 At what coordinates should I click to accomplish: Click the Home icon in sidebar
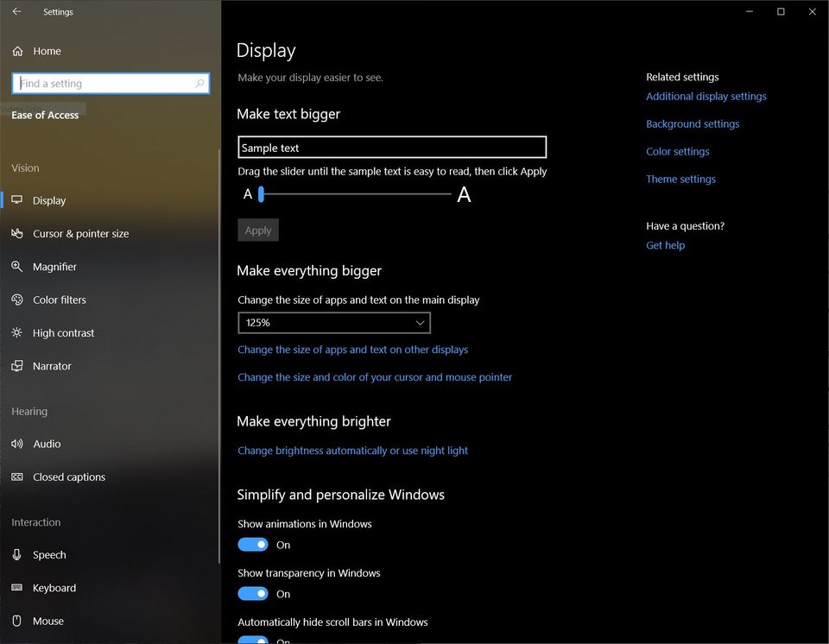point(17,51)
